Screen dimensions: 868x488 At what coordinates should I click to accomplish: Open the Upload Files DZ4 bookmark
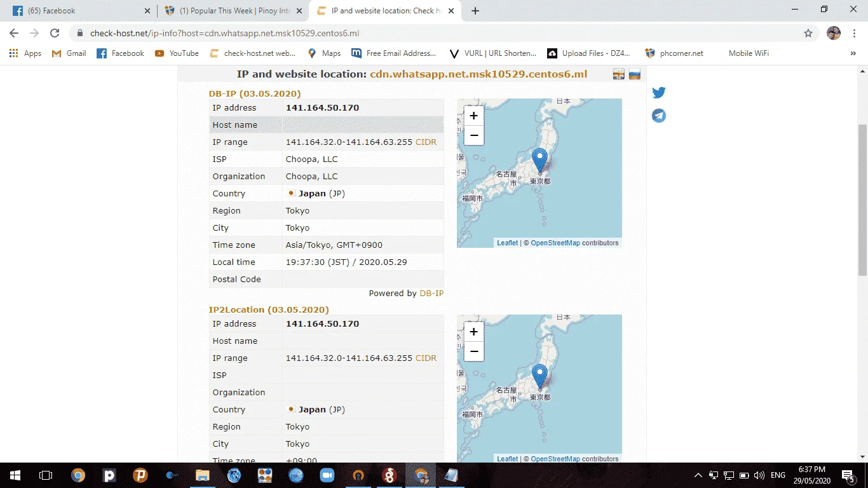588,53
